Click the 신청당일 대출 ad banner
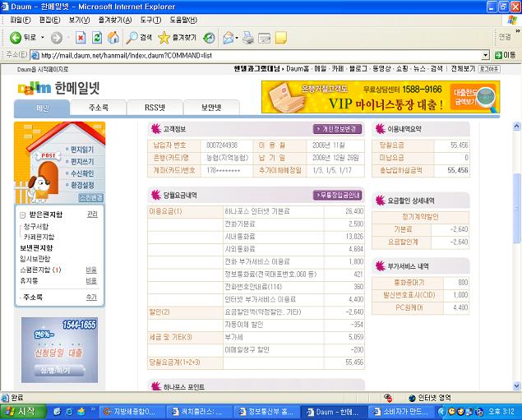Screen dimensions: 522x420 59,350
